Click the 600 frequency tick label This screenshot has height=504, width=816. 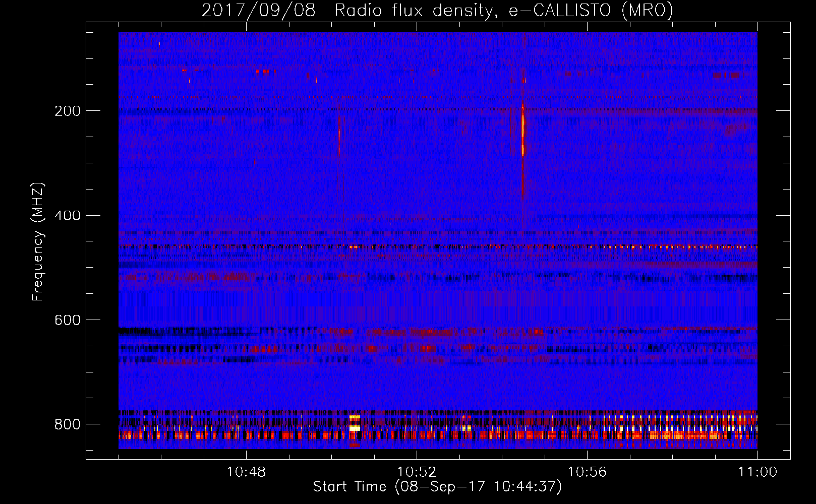point(68,321)
